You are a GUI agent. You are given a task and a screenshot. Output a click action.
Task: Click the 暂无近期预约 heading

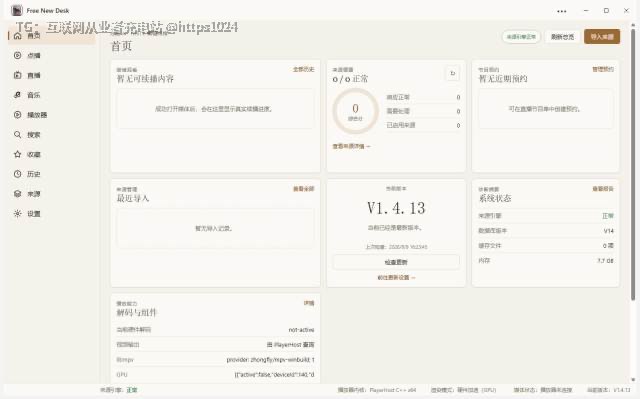point(503,79)
